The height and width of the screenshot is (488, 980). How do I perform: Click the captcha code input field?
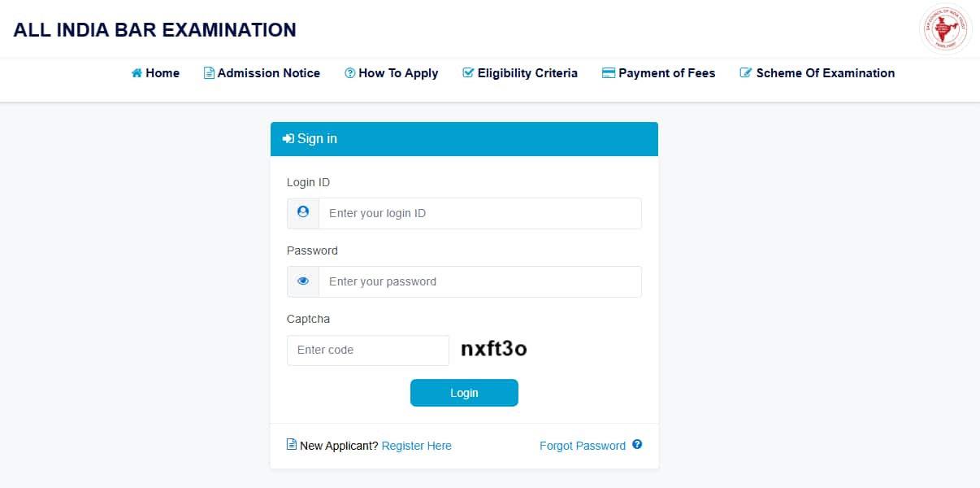click(367, 350)
